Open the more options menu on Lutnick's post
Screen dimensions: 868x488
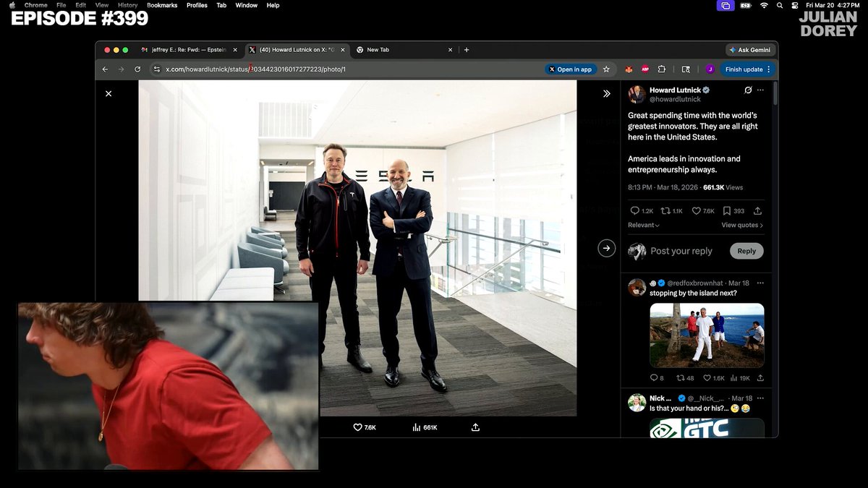(x=760, y=90)
